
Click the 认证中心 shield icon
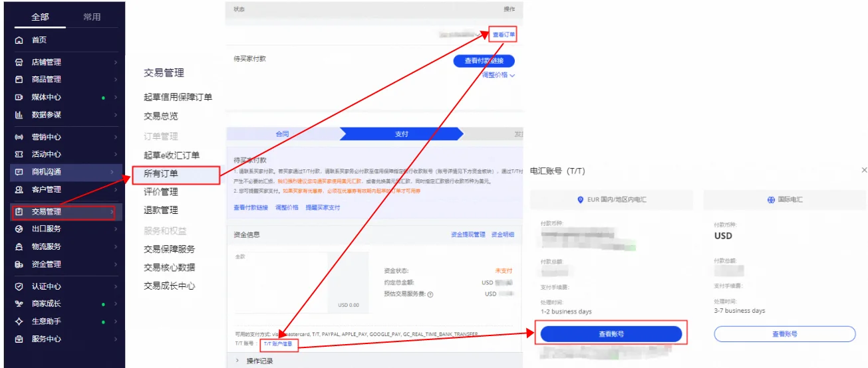click(x=19, y=287)
